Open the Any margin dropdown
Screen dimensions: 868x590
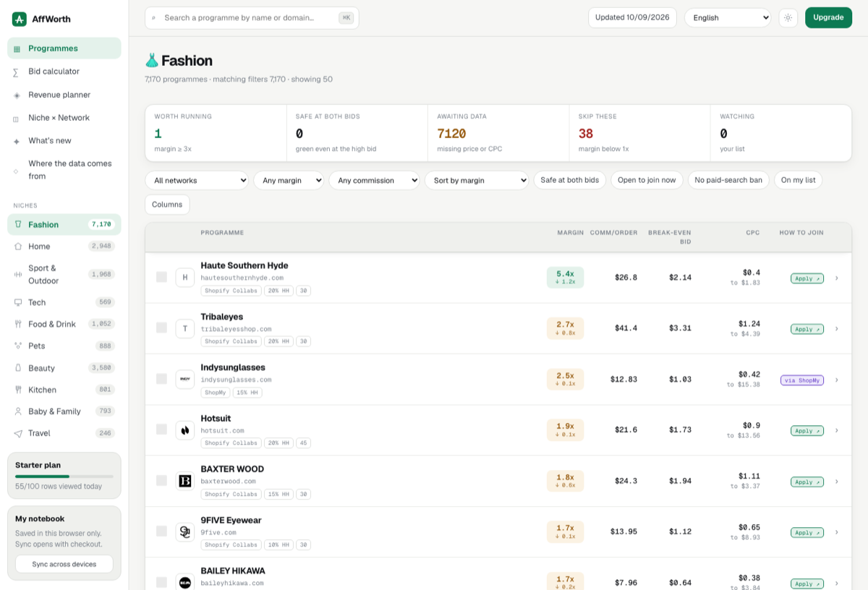(289, 180)
